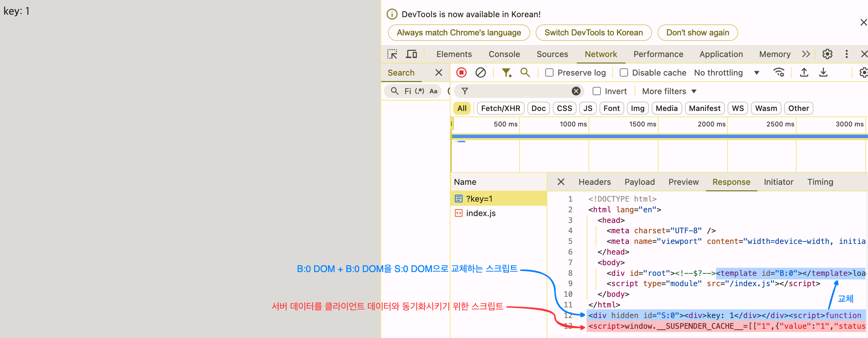Open the Timing tab

click(x=820, y=182)
